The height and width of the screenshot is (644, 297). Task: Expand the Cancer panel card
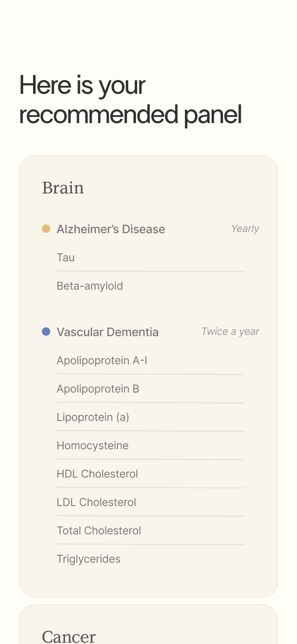pyautogui.click(x=148, y=624)
